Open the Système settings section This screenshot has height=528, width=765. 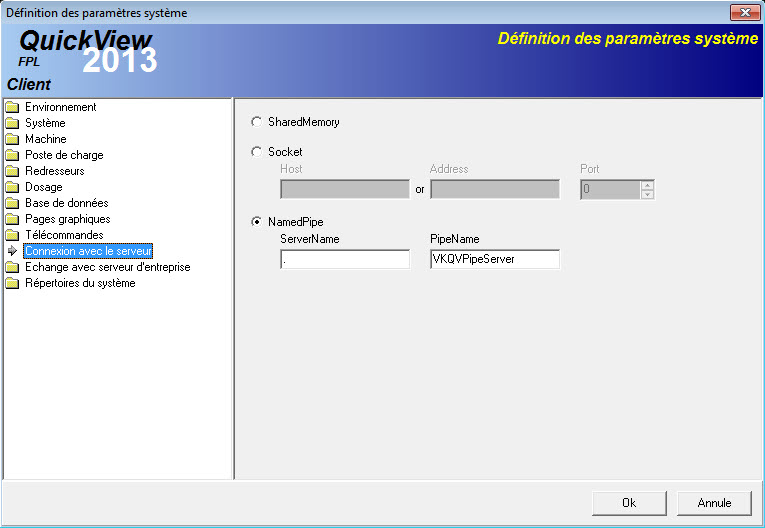pyautogui.click(x=45, y=123)
